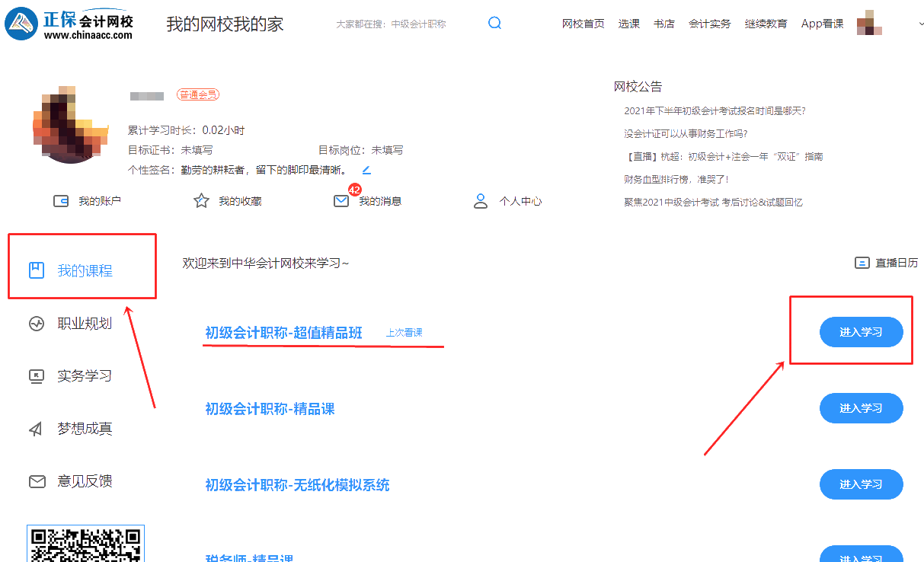The width and height of the screenshot is (924, 562).
Task: Click in the search box
Action: point(404,24)
